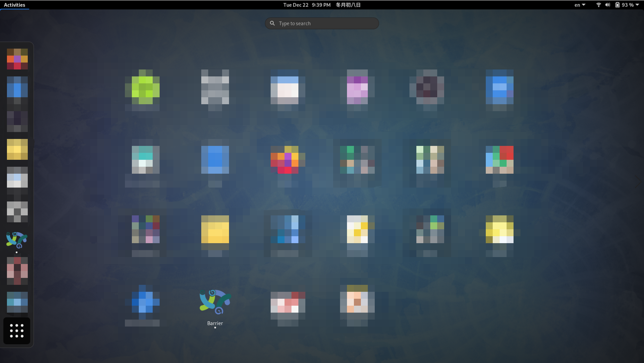Viewport: 644px width, 363px height.
Task: Click the lunar date text 冬月初八日
Action: click(x=348, y=5)
